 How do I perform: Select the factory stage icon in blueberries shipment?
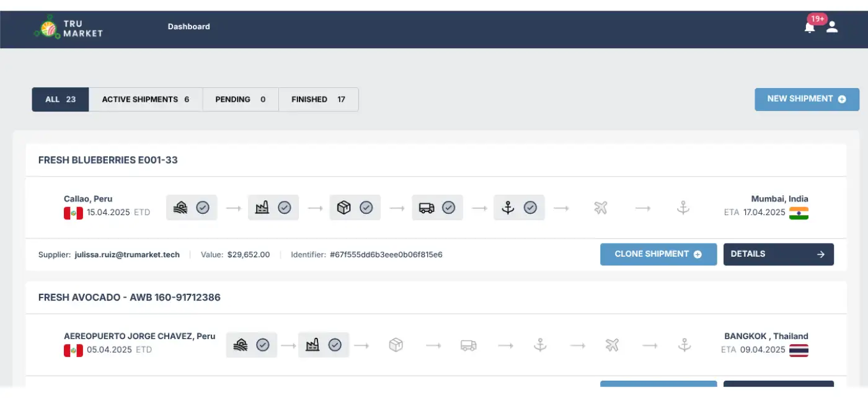coord(262,208)
